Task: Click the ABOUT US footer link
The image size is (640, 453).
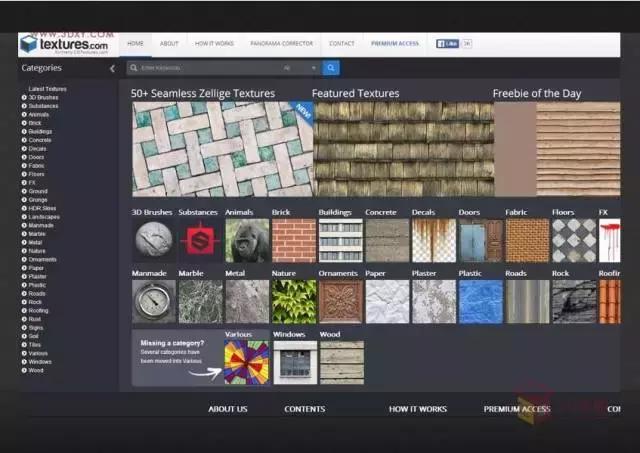Action: (x=228, y=409)
